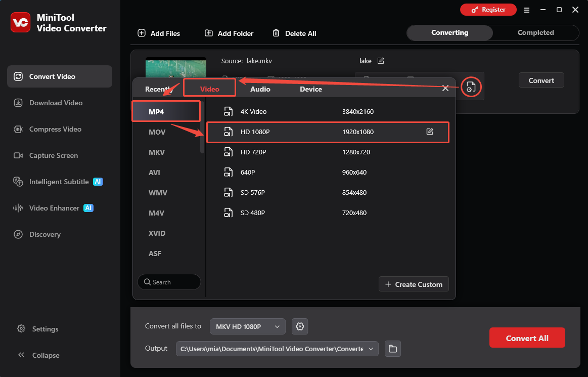This screenshot has width=588, height=377.
Task: Click the SD 480P preset icon
Action: [228, 213]
